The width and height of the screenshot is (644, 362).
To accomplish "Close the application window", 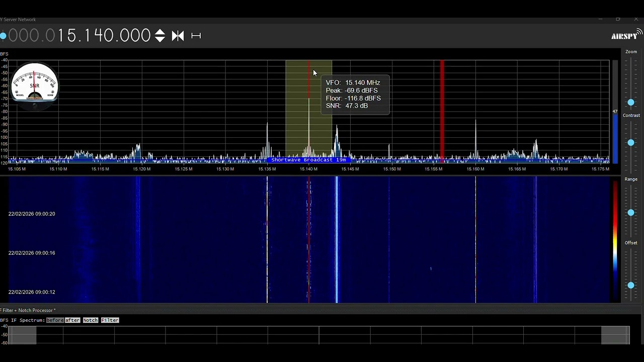I will click(x=636, y=19).
